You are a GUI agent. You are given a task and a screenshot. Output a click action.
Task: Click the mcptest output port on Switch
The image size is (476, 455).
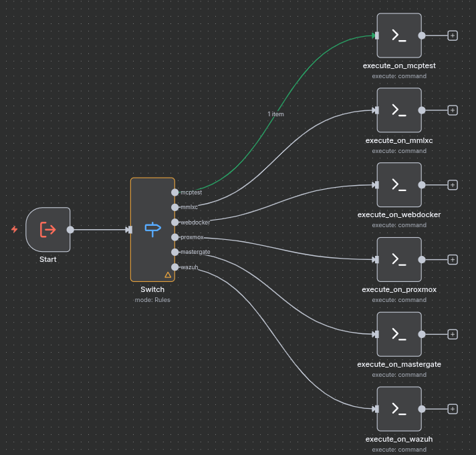pos(174,192)
